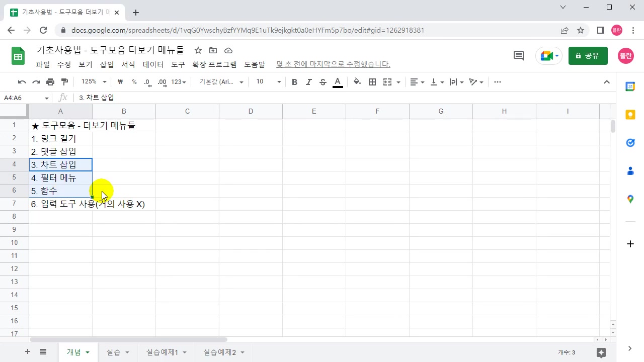This screenshot has width=644, height=362.
Task: Open the 데이터 menu
Action: pos(153,64)
